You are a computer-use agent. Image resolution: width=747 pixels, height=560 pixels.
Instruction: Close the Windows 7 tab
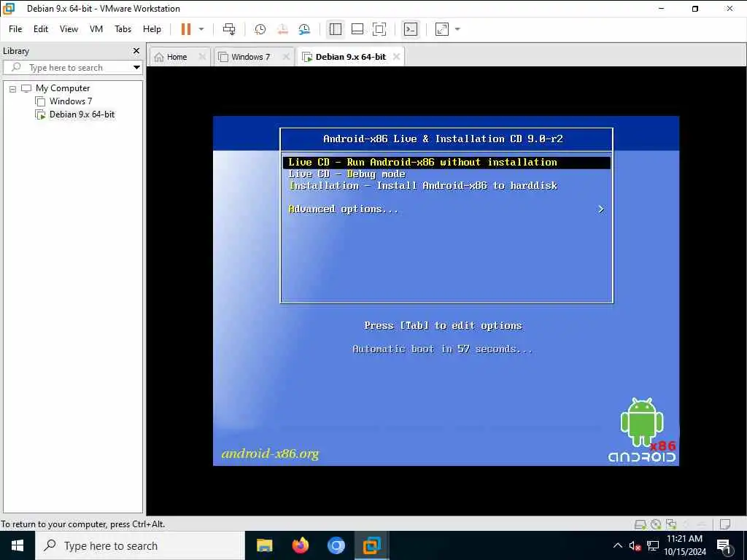click(x=286, y=57)
